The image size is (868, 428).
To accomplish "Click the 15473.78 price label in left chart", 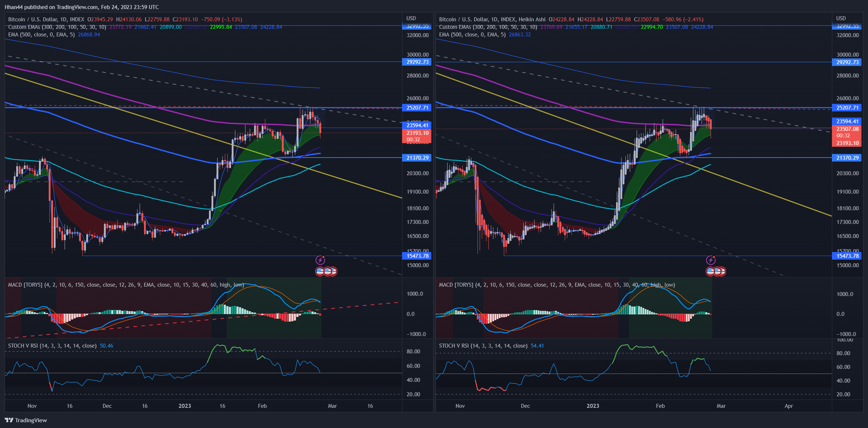I will pos(417,256).
